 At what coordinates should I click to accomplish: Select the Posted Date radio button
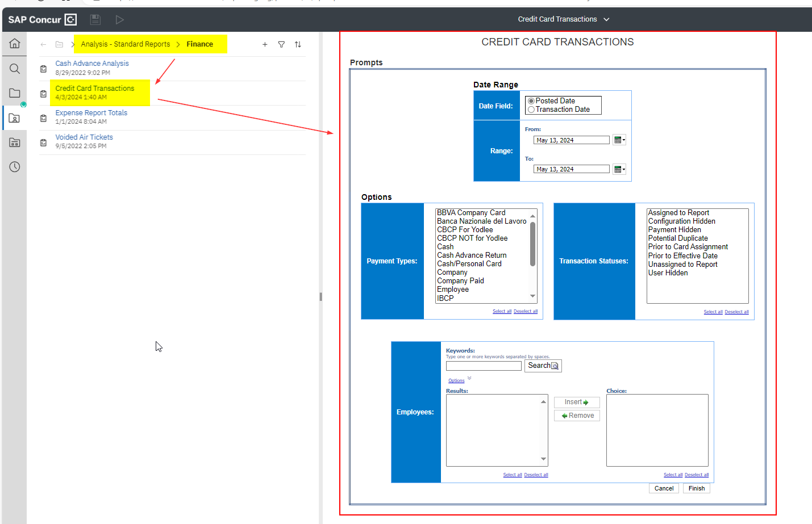(531, 101)
